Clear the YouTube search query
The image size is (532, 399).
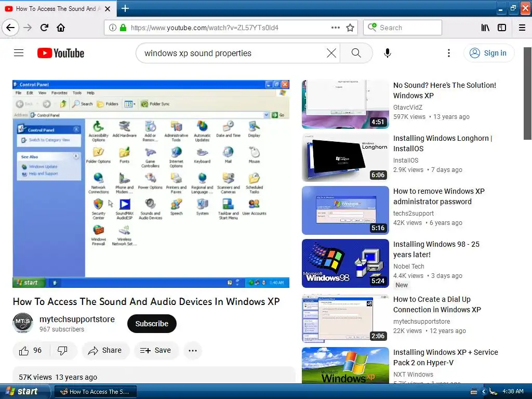pyautogui.click(x=331, y=53)
